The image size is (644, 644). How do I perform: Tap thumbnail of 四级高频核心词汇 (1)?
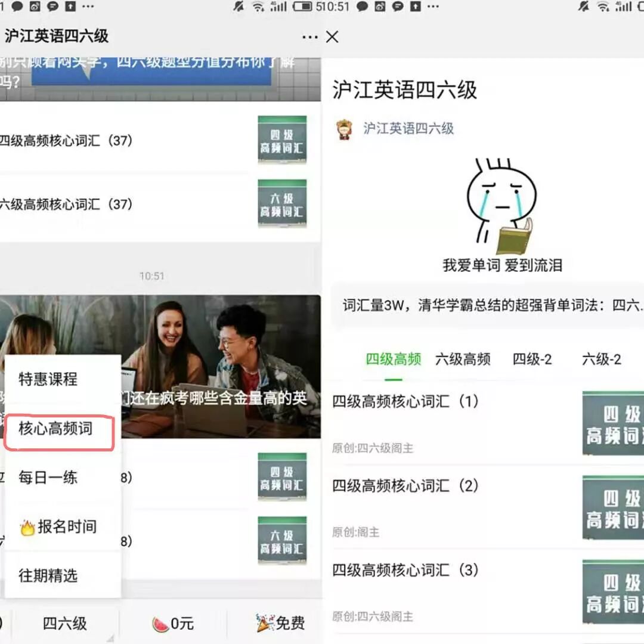click(x=613, y=423)
